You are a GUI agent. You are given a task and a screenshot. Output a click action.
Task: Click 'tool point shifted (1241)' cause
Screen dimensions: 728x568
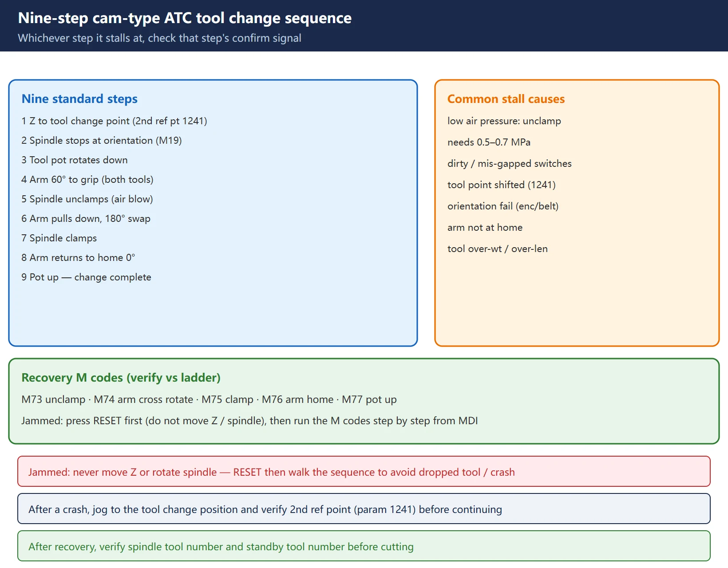click(502, 185)
